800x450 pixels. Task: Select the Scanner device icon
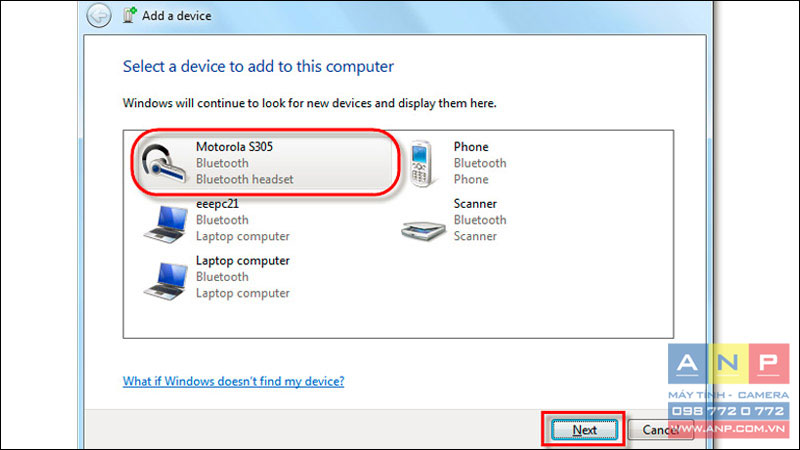click(x=423, y=231)
